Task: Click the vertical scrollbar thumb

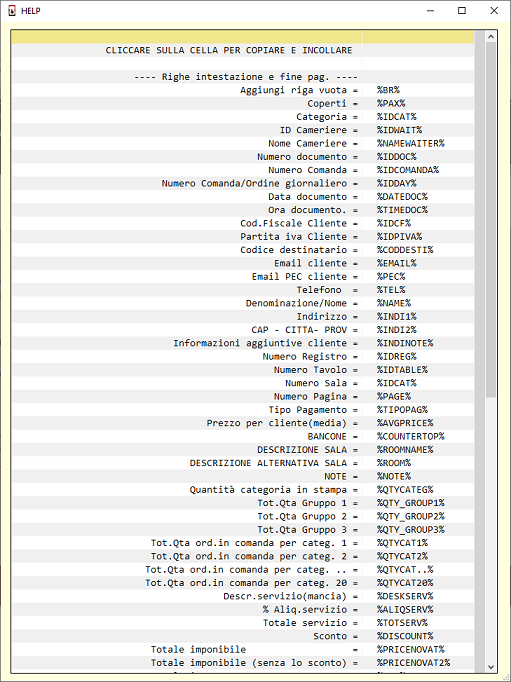Action: (491, 220)
